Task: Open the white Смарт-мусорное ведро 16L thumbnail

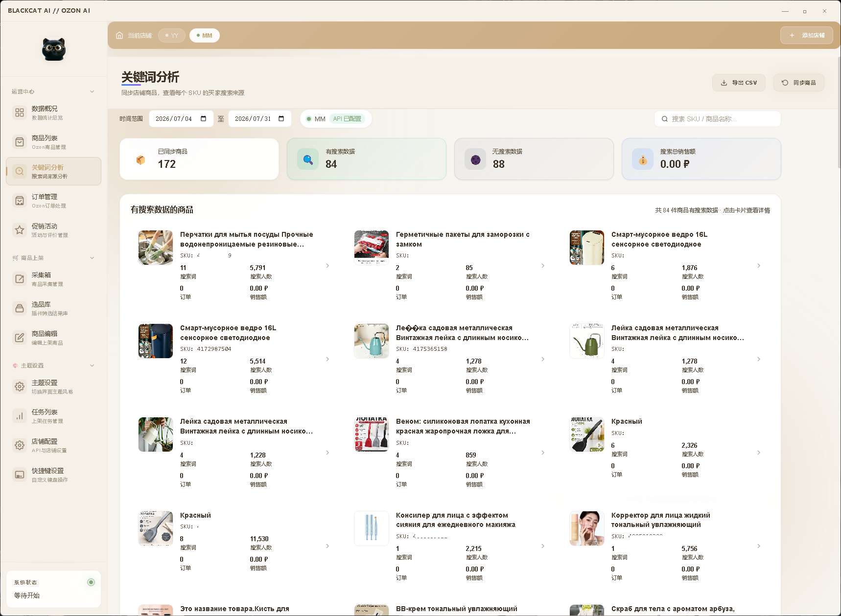Action: (587, 248)
